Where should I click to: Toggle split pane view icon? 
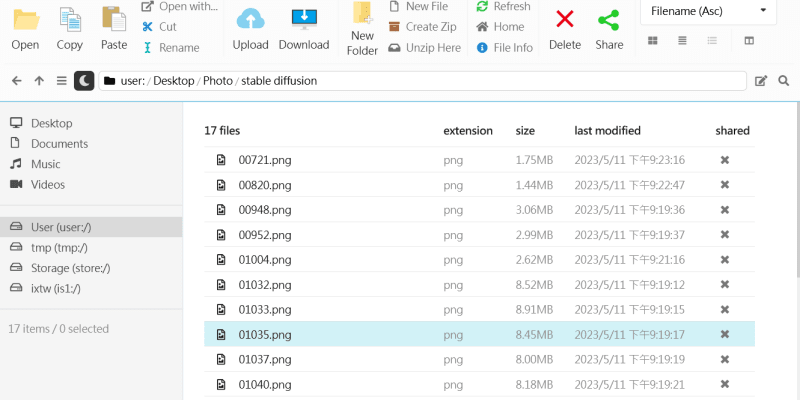pos(749,41)
